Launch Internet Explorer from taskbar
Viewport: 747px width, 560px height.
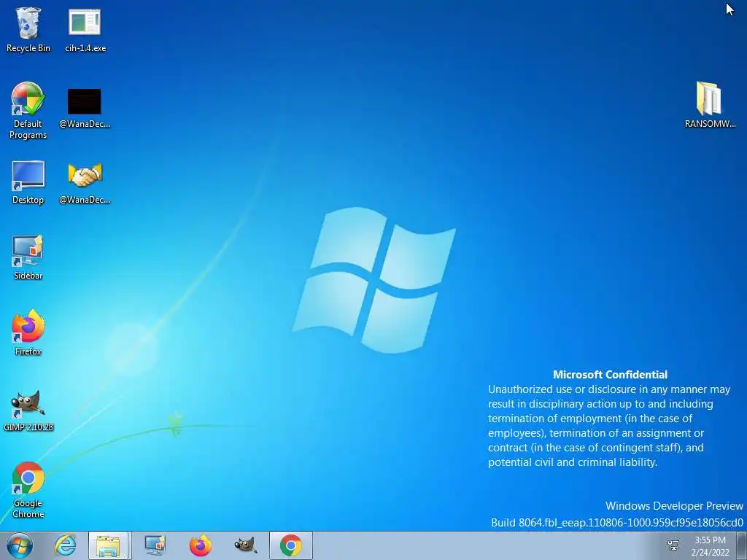(x=65, y=545)
